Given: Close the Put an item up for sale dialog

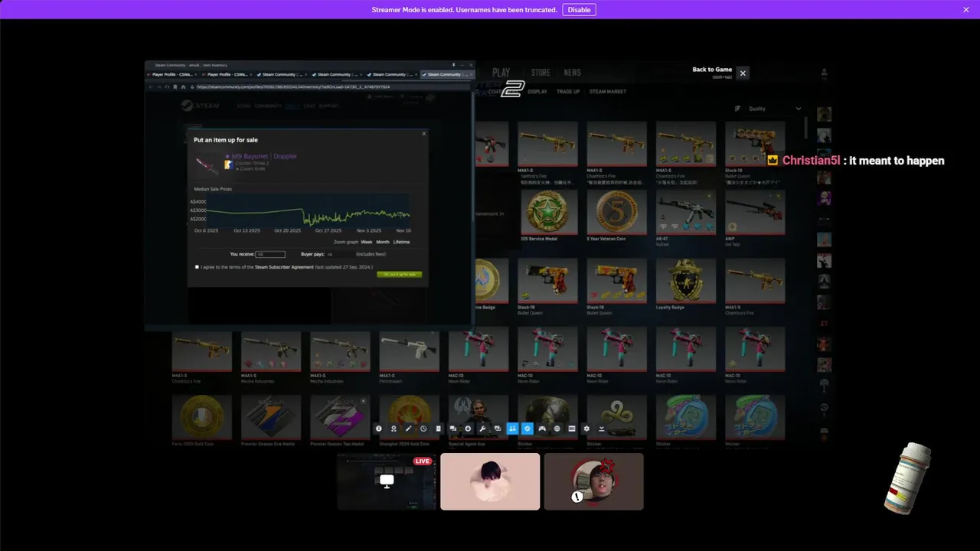Looking at the screenshot, I should click(424, 134).
